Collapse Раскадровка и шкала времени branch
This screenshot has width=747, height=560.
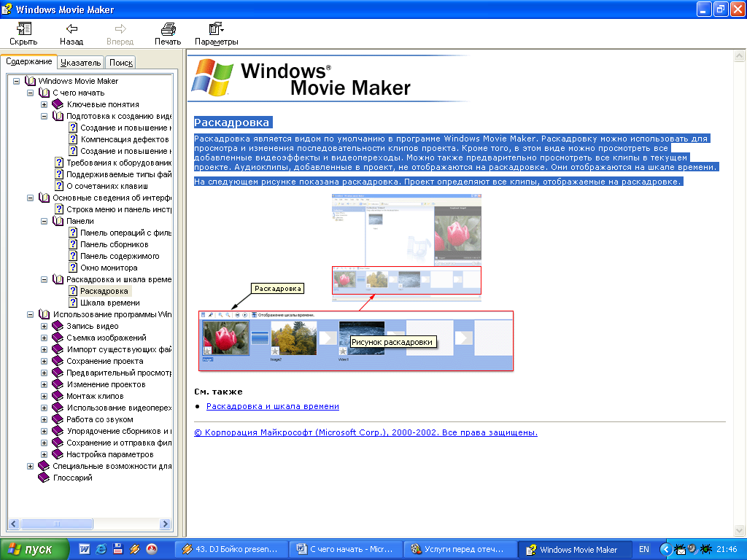(x=44, y=279)
